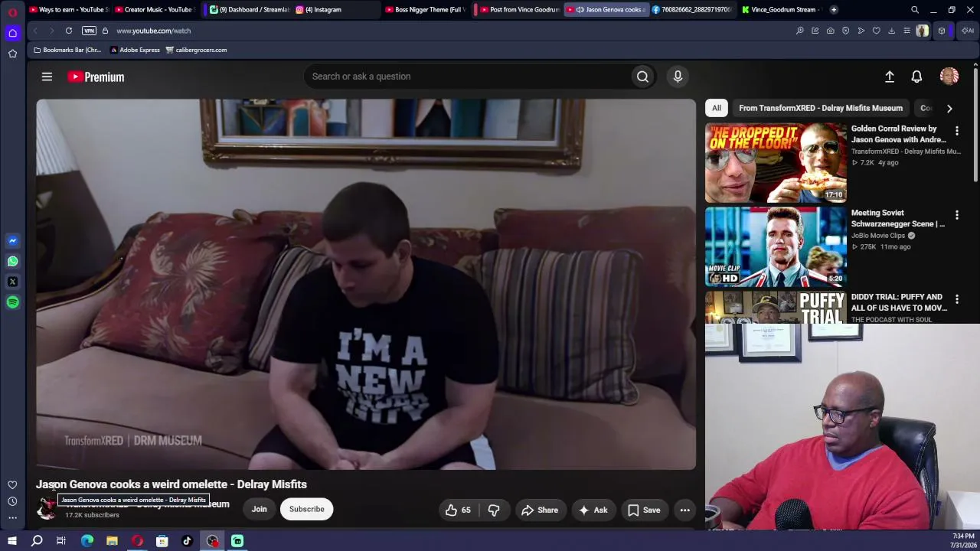The width and height of the screenshot is (980, 551).
Task: Search open tabs with magnifier icon
Action: 915,10
